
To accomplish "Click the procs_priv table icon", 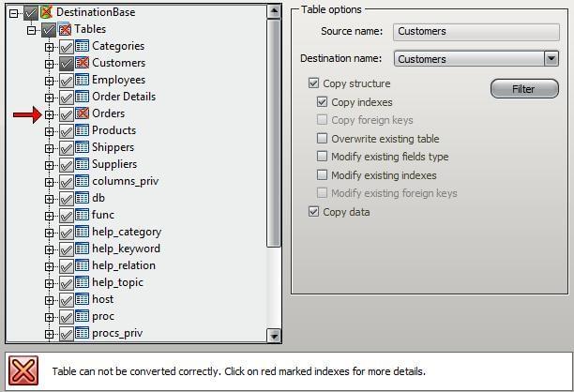I will [x=82, y=333].
